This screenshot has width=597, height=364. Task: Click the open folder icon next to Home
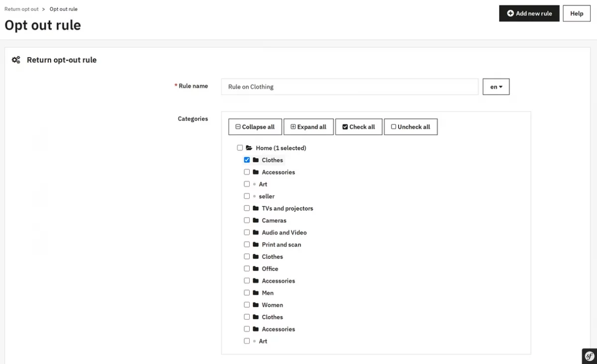coord(249,148)
